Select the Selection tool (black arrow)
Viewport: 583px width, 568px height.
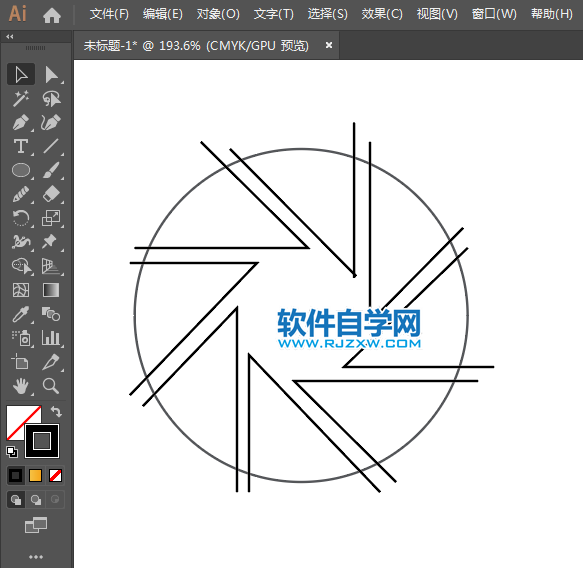coord(21,74)
